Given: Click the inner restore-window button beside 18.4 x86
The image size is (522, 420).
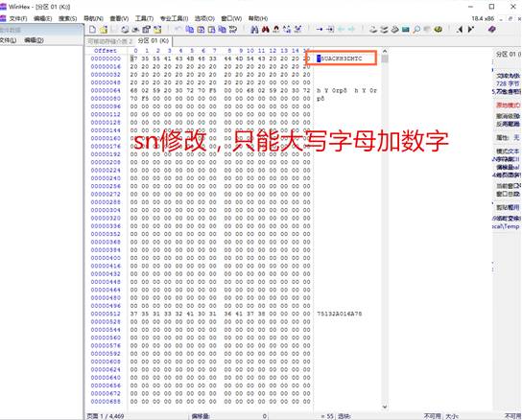Looking at the screenshot, I should (510, 18).
